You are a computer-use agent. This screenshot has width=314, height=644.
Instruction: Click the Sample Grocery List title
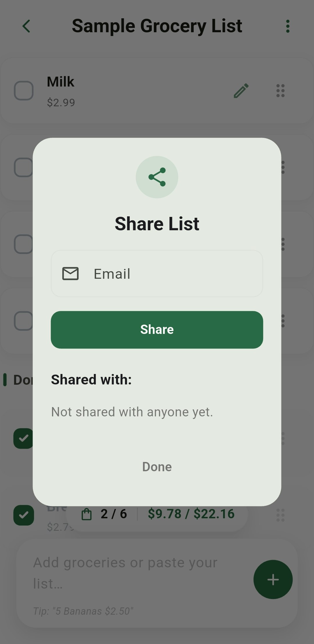pyautogui.click(x=157, y=26)
